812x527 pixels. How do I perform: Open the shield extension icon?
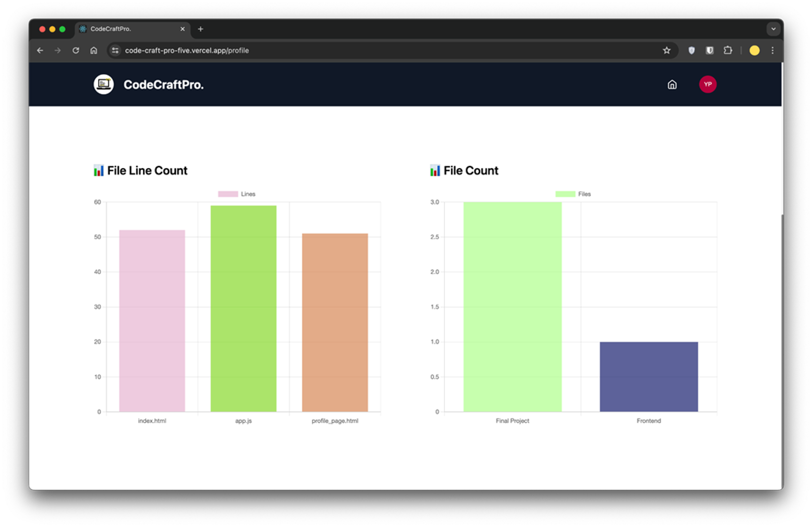click(691, 51)
